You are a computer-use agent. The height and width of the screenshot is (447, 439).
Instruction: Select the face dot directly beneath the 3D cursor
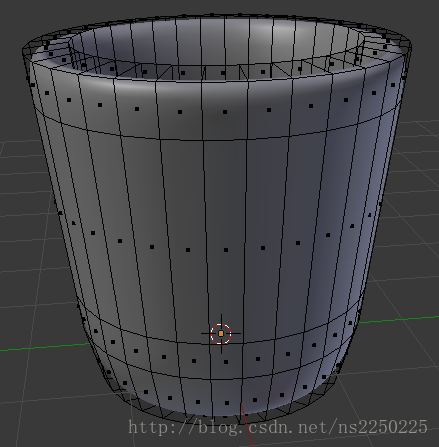pyautogui.click(x=226, y=362)
